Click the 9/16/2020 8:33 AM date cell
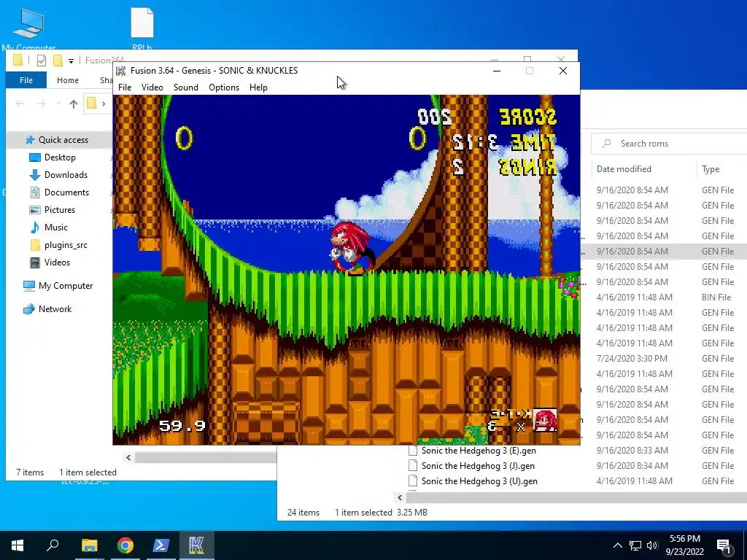This screenshot has width=747, height=560. pos(632,451)
